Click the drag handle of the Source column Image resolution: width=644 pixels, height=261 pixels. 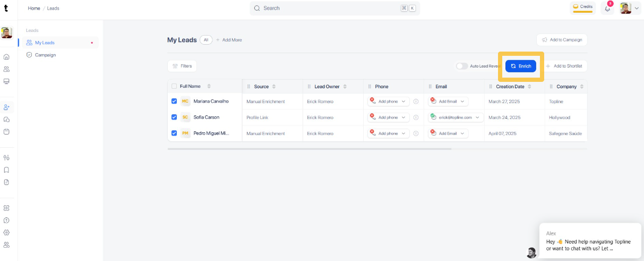(249, 86)
